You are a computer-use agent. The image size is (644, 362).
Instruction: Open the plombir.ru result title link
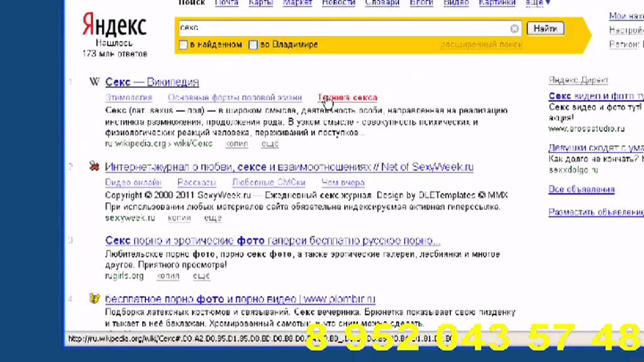tap(240, 299)
